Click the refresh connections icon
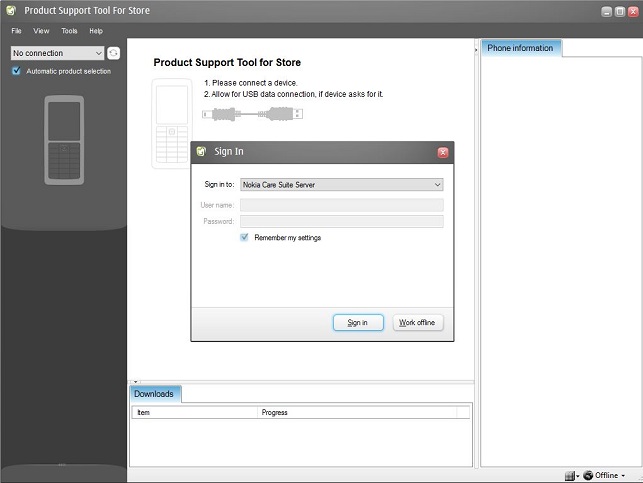This screenshot has width=643, height=483. coord(114,53)
